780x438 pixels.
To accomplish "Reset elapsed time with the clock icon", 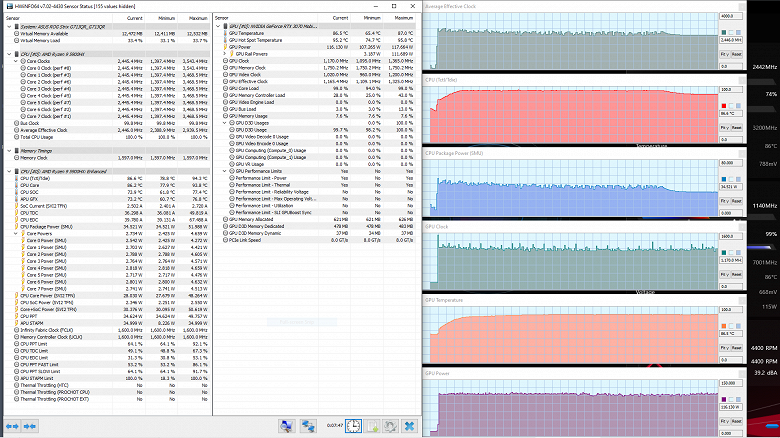I will [x=354, y=426].
